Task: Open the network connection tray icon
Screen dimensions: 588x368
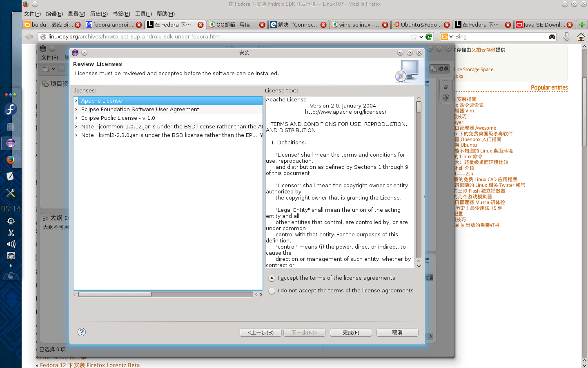Action: click(x=11, y=256)
